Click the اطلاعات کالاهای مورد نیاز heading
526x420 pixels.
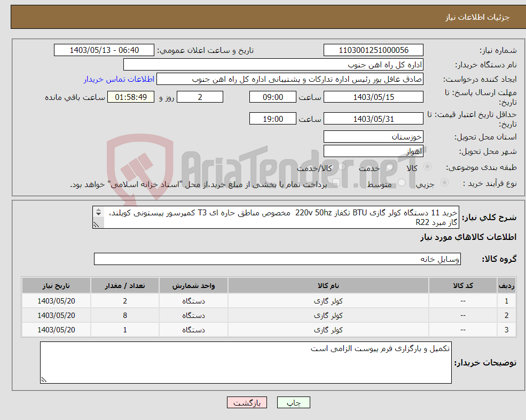coord(468,237)
